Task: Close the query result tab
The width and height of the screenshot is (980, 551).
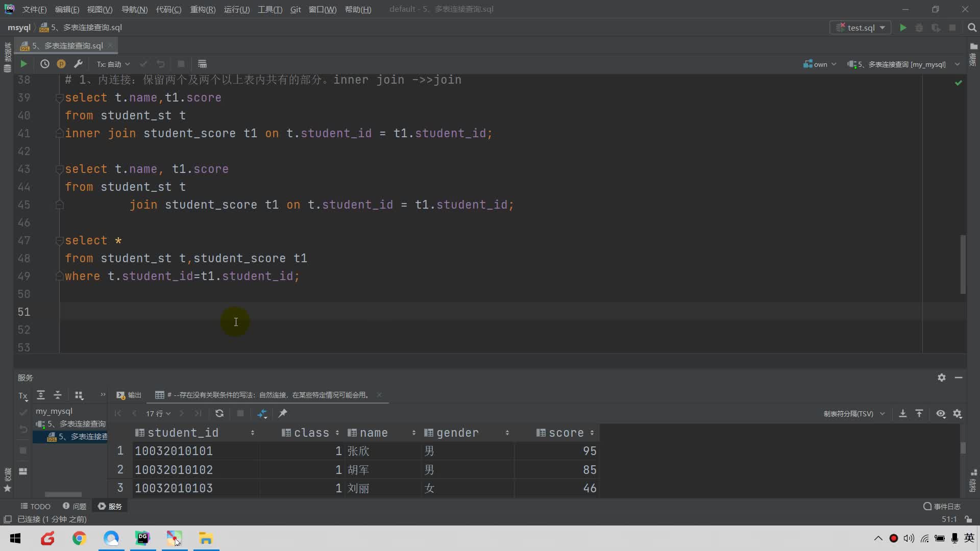Action: (379, 394)
